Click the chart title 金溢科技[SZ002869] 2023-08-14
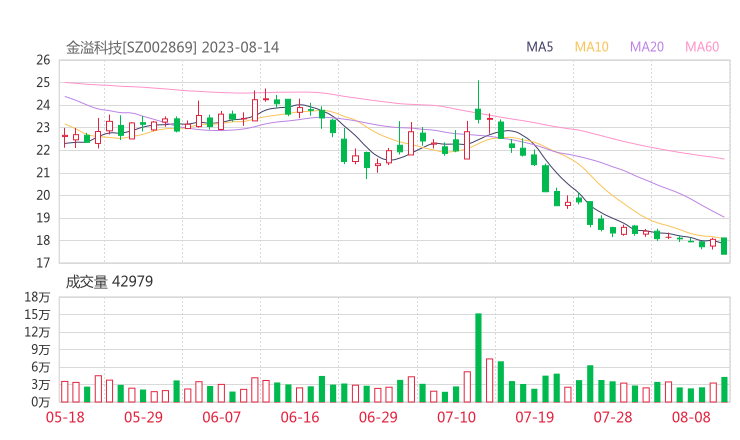Image resolution: width=740 pixels, height=440 pixels. [172, 48]
